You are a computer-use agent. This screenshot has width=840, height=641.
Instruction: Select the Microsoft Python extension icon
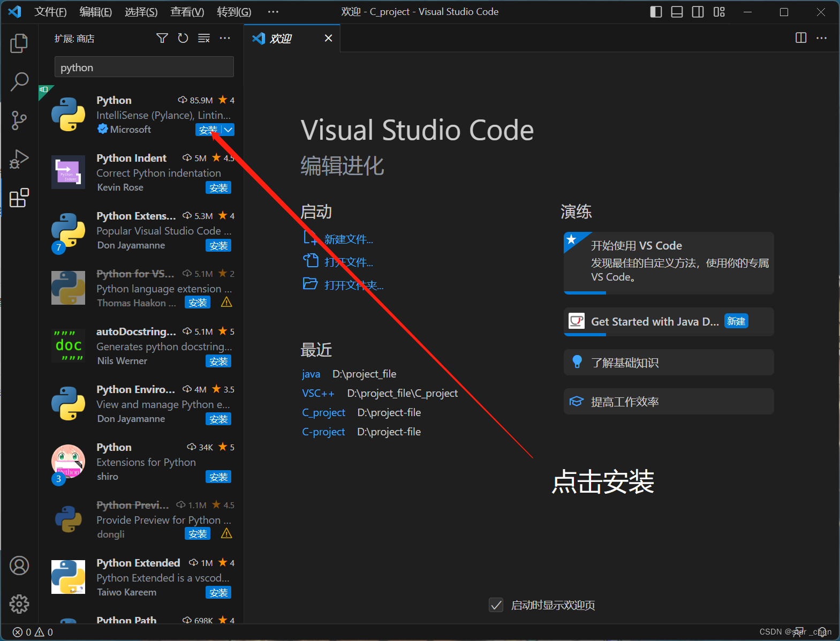click(68, 114)
